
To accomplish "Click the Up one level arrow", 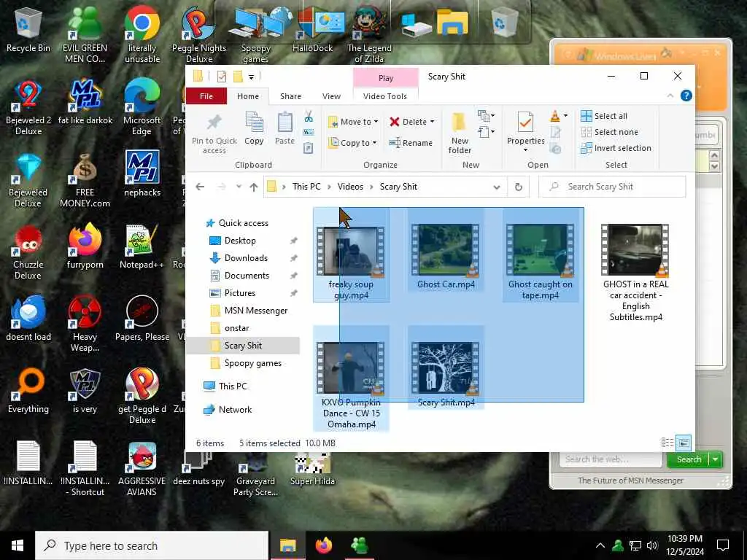I will point(253,187).
